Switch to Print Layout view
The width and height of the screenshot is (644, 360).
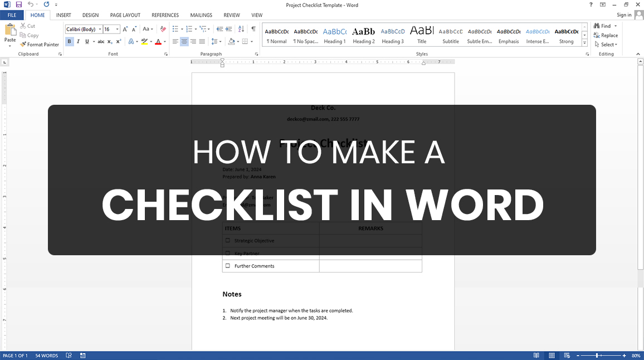[x=552, y=356]
